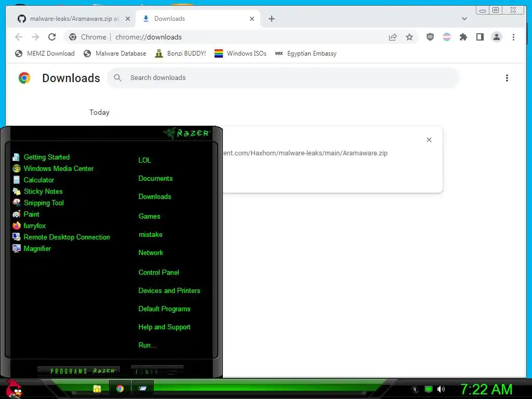Open the File Explorer taskbar icon

click(97, 389)
